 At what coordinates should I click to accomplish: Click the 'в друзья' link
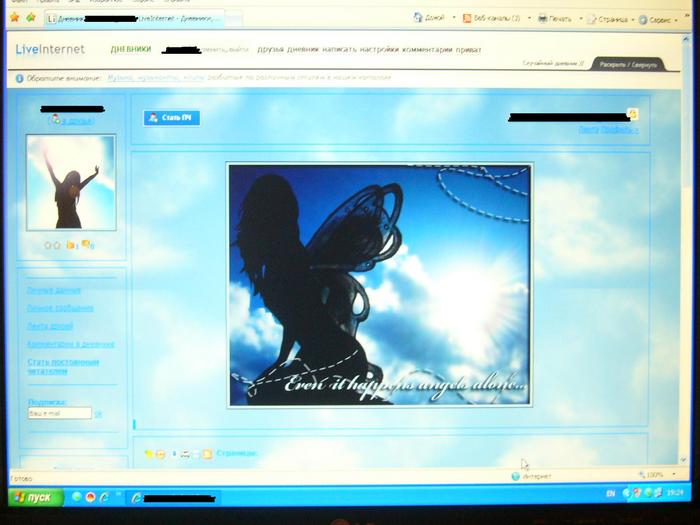click(77, 121)
